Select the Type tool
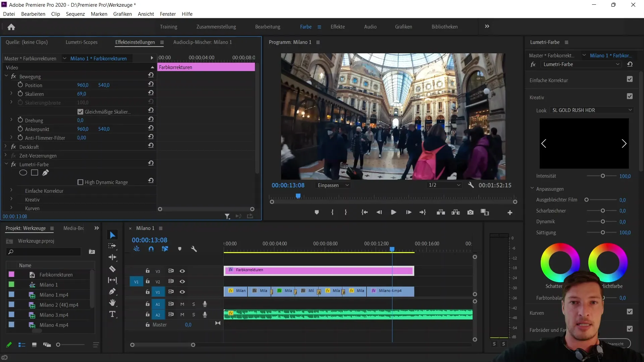Screen dimensions: 644x362 (112, 314)
